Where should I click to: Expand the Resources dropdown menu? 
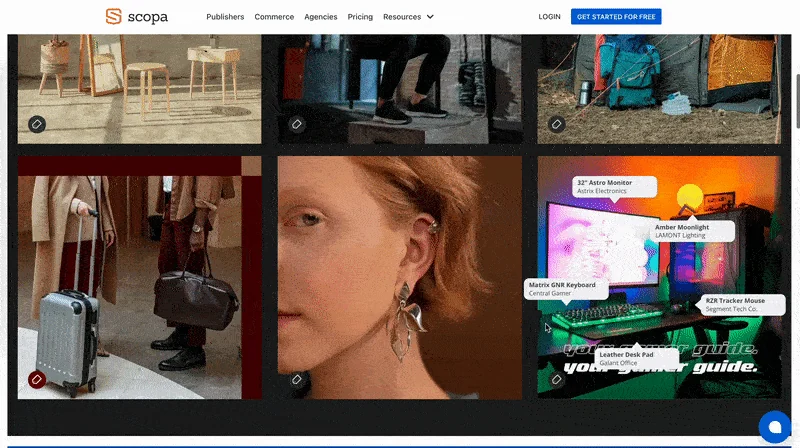(x=408, y=17)
